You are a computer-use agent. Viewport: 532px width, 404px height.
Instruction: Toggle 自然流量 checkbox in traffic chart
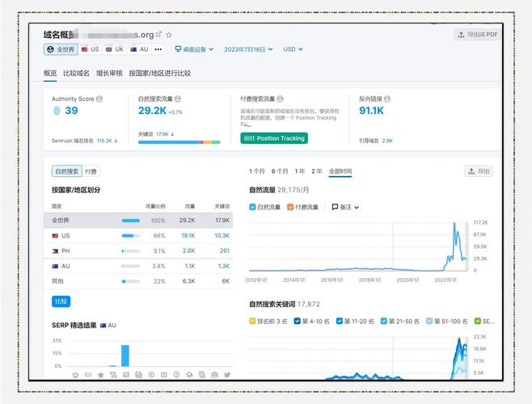coord(252,207)
